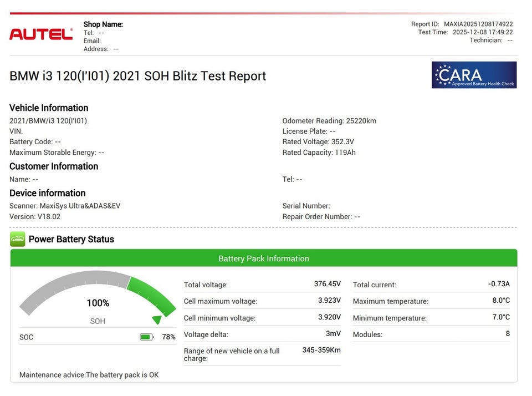Click the green triangle pointer on SOH gauge

[x=157, y=319]
